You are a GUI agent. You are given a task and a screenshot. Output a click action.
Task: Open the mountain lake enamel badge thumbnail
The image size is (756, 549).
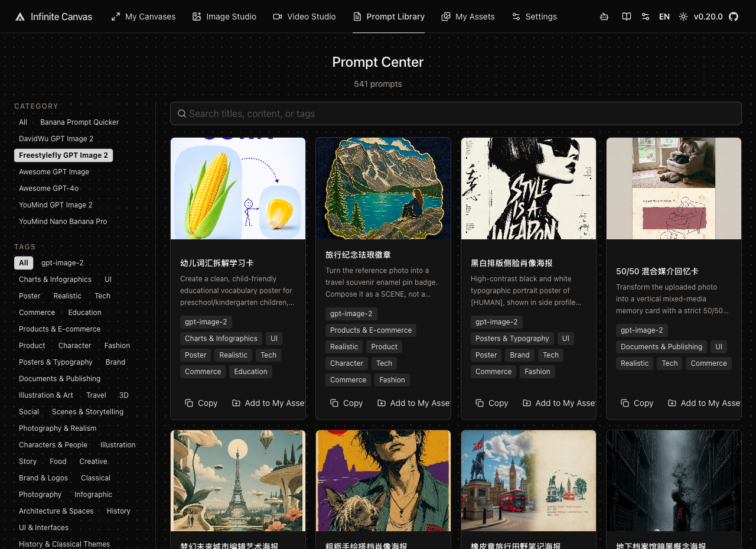pos(383,189)
